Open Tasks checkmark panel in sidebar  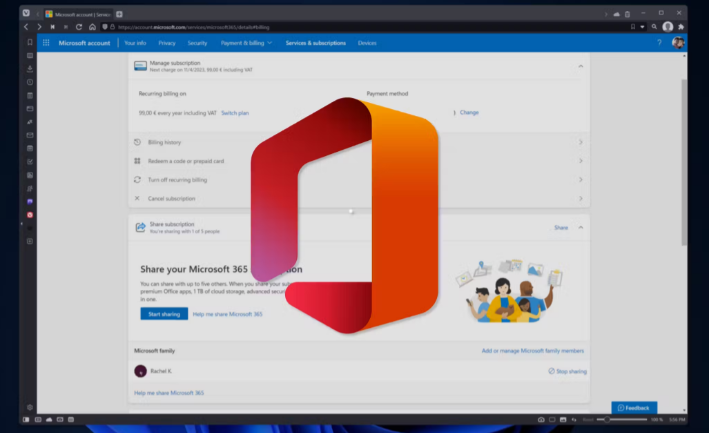click(x=30, y=162)
